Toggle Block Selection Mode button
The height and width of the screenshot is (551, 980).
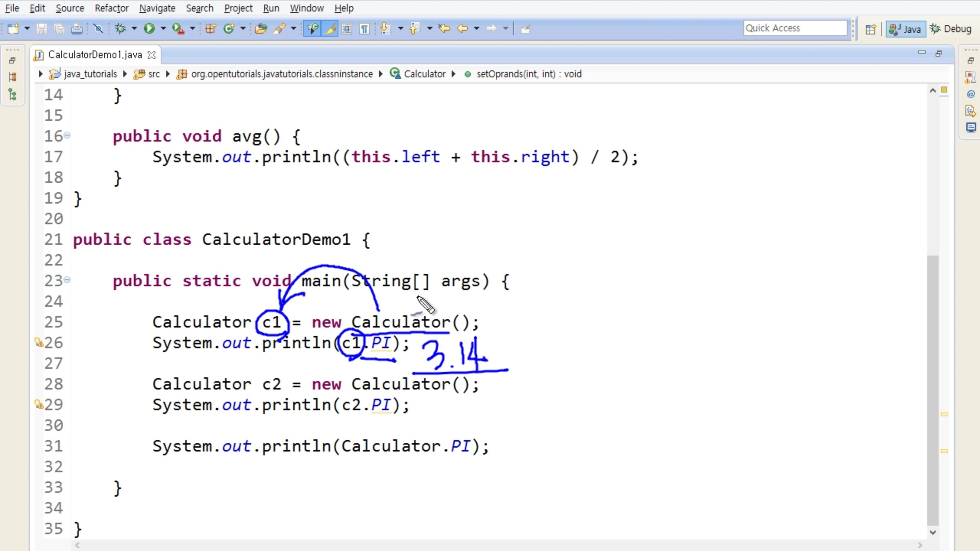(x=347, y=29)
